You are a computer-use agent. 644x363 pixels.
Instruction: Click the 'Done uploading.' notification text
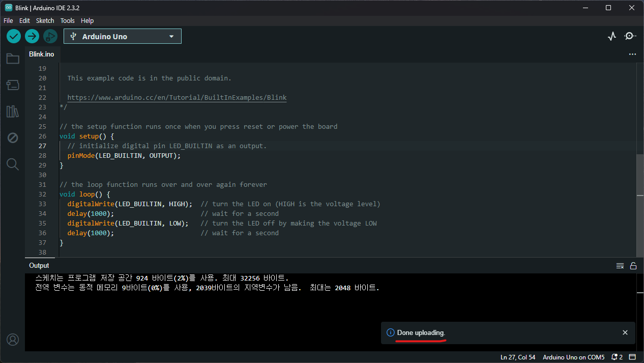pos(421,332)
